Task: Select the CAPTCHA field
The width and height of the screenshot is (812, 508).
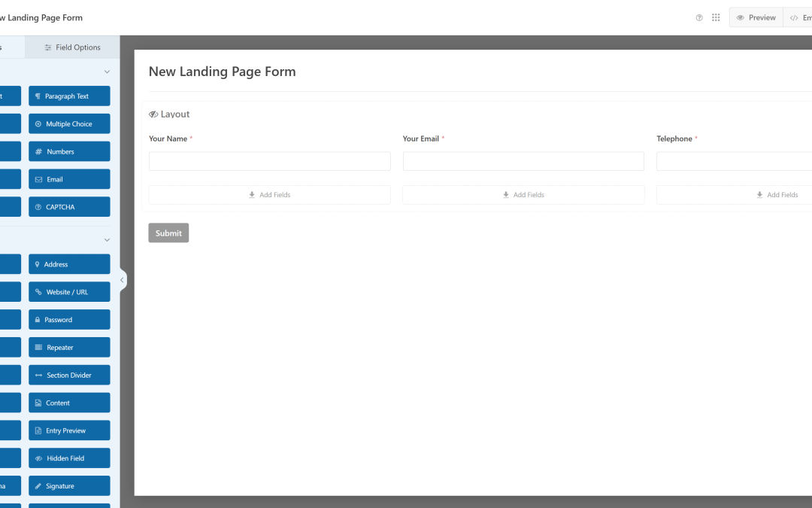Action: [x=69, y=206]
